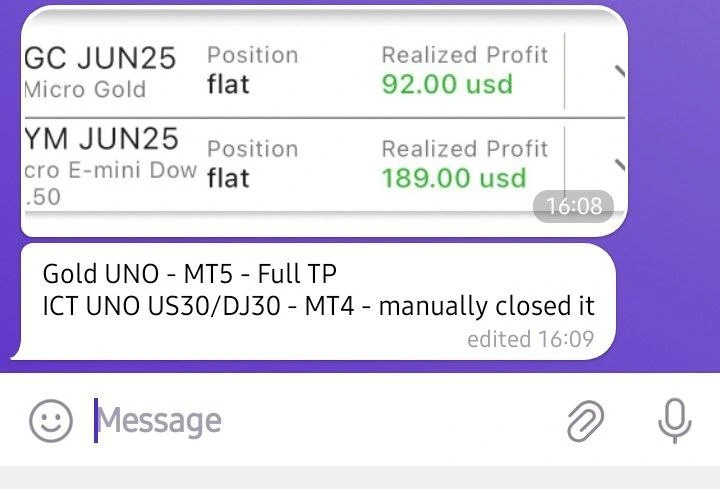Viewport: 720px width, 489px height.
Task: Tap the edited 16:09 timestamp label
Action: point(530,339)
